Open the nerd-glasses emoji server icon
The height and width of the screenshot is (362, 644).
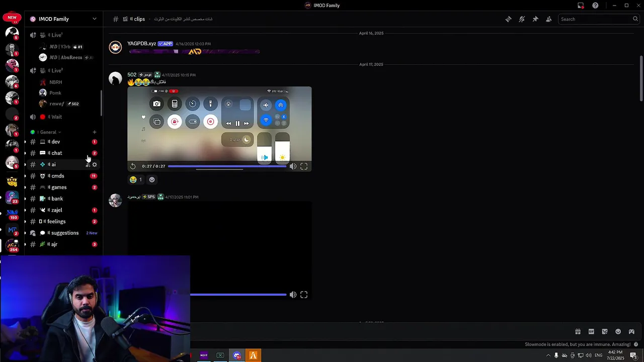tap(12, 180)
